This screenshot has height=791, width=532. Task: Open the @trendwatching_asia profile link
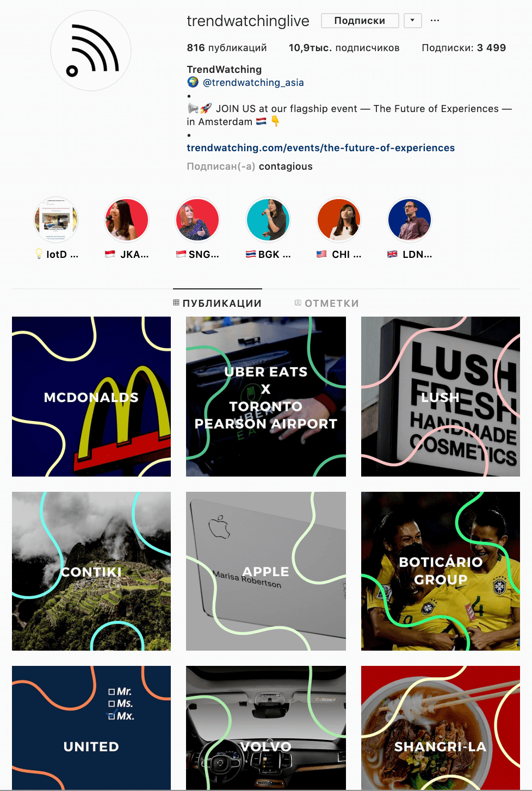click(253, 83)
